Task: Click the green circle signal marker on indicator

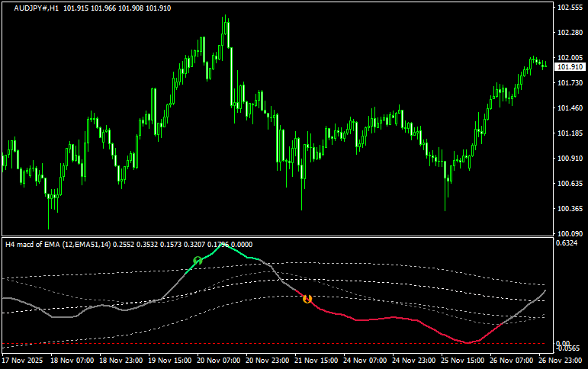Action: 198,261
